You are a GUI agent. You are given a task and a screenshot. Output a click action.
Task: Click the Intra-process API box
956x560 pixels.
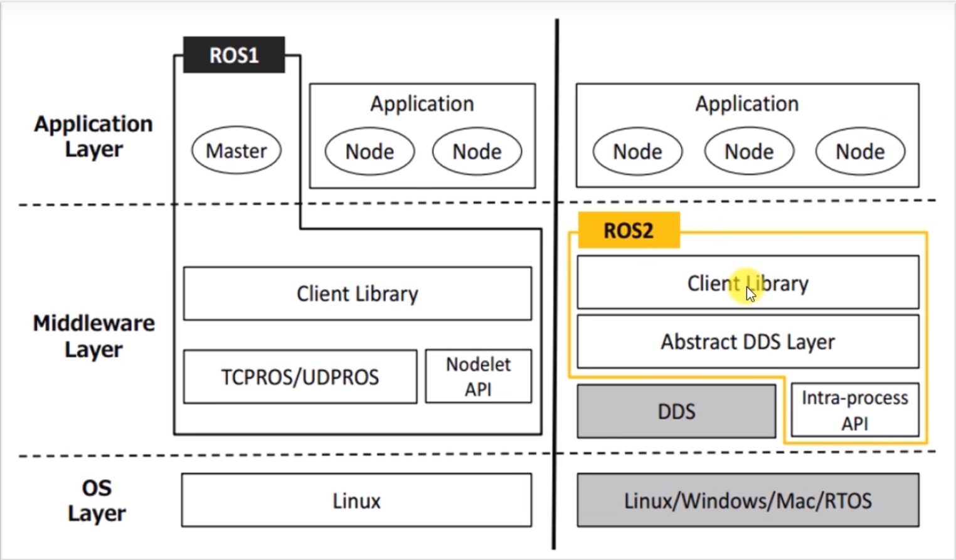click(x=855, y=410)
